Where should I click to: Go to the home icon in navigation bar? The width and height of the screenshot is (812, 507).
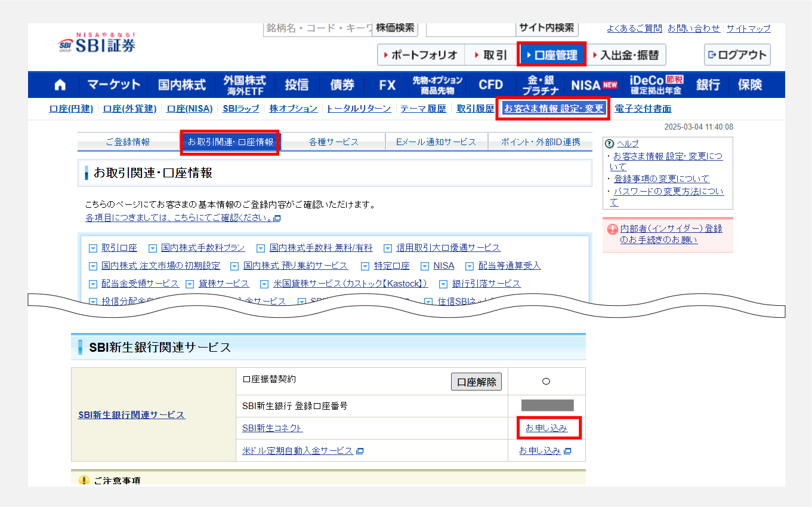60,85
